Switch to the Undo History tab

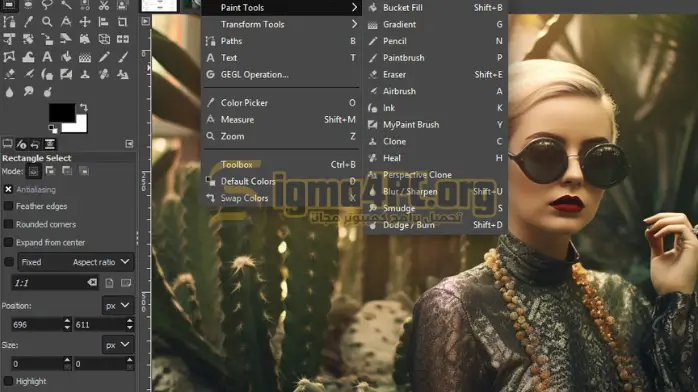coord(35,144)
